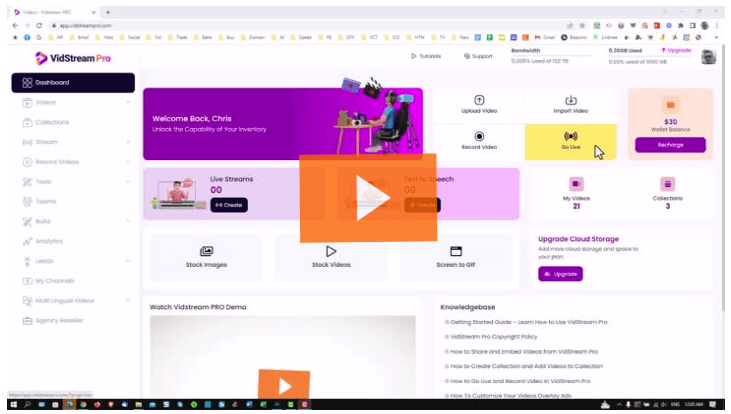Viewport: 731px width, 414px height.
Task: Open the Getting Started Guide article
Action: 528,322
